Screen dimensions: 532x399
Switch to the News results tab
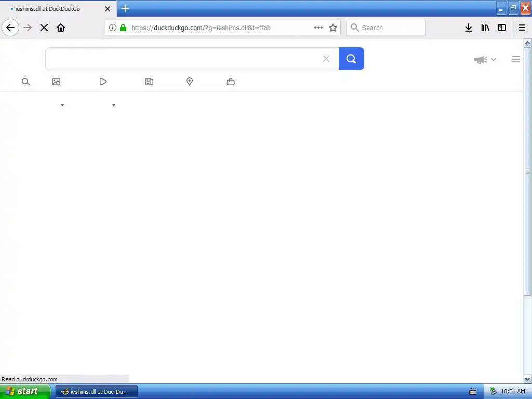click(149, 82)
